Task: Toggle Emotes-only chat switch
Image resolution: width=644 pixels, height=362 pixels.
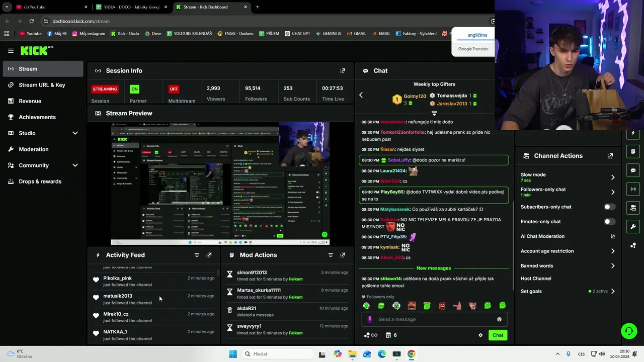Action: [609, 222]
